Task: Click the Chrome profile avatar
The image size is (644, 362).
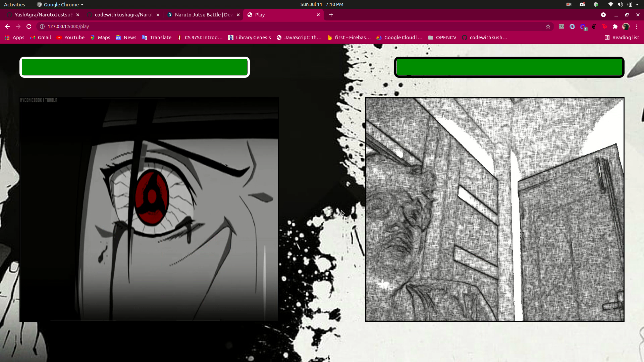Action: click(626, 26)
